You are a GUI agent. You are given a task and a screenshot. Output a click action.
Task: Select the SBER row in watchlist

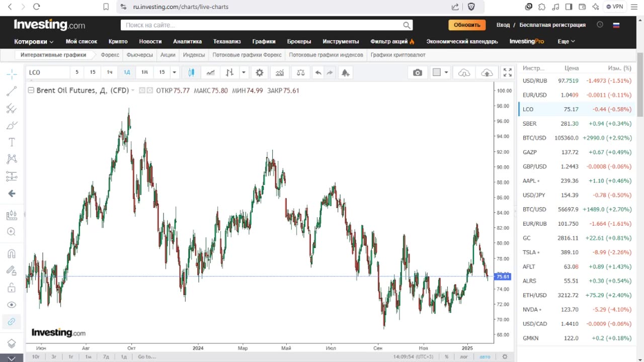pos(577,124)
